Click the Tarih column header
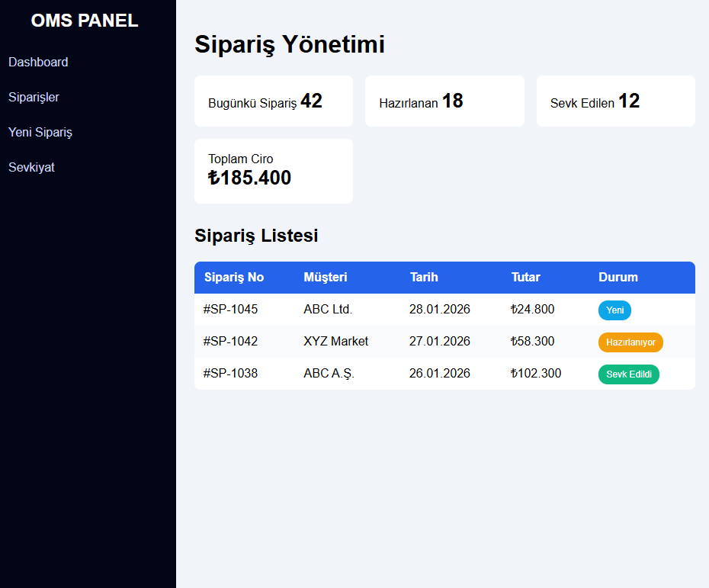 click(424, 277)
